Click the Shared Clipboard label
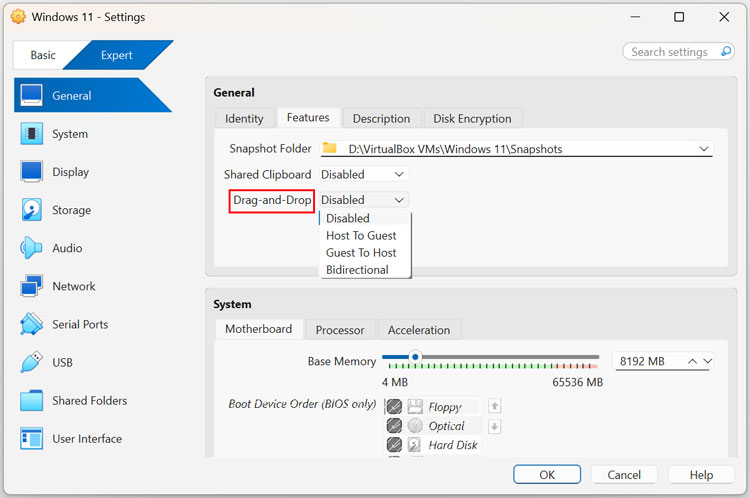Screen dimensions: 750x498 pyautogui.click(x=267, y=175)
